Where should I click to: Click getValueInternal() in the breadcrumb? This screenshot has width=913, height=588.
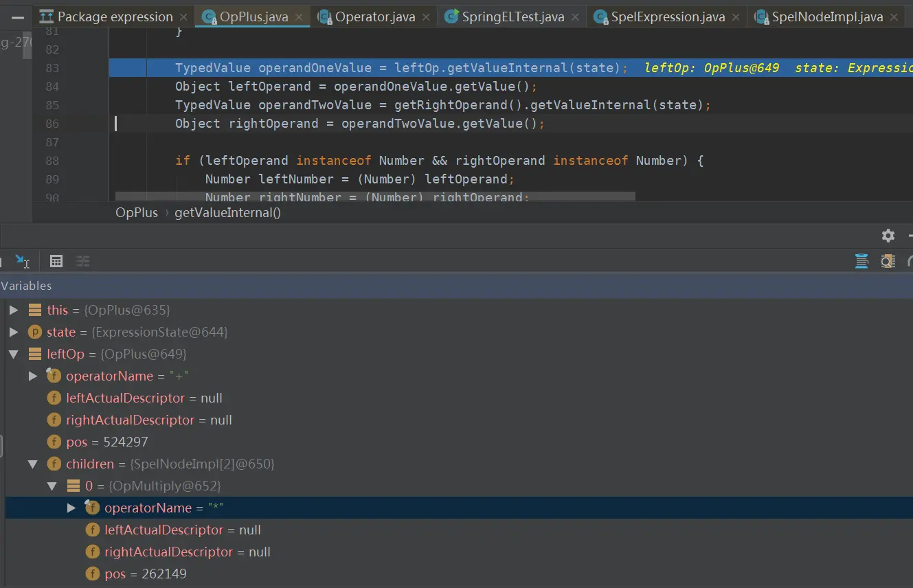228,212
